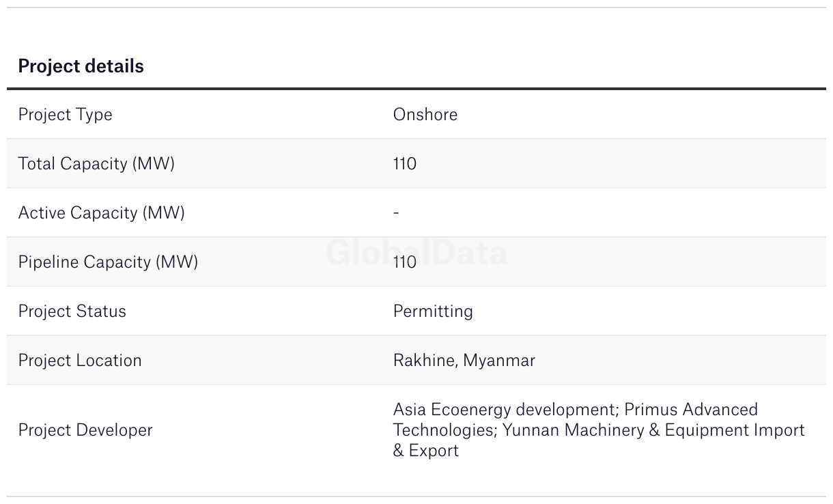833x504 pixels.
Task: Click the Total Capacity value 110
Action: point(405,164)
